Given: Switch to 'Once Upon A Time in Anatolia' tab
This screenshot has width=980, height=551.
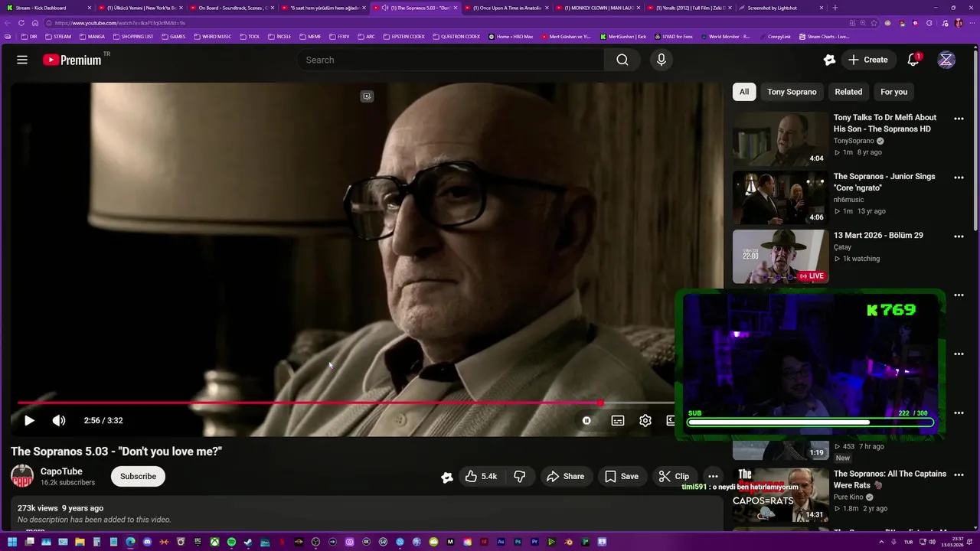Looking at the screenshot, I should [x=507, y=8].
